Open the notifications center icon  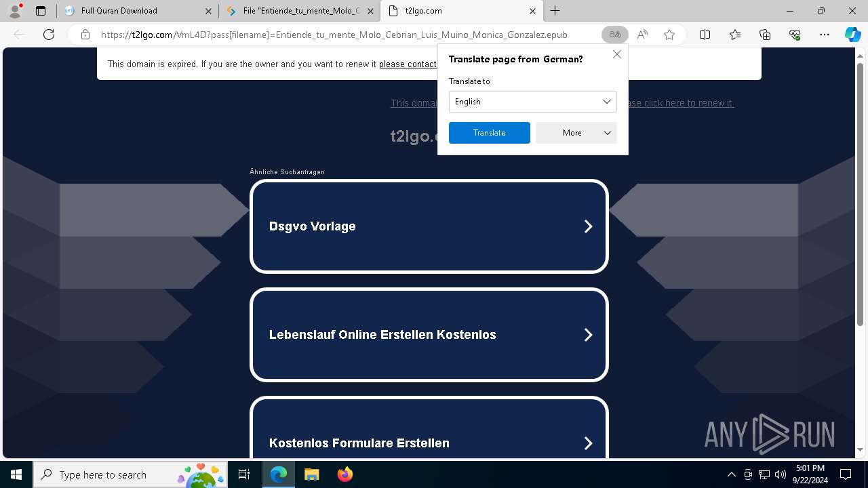coord(846,474)
